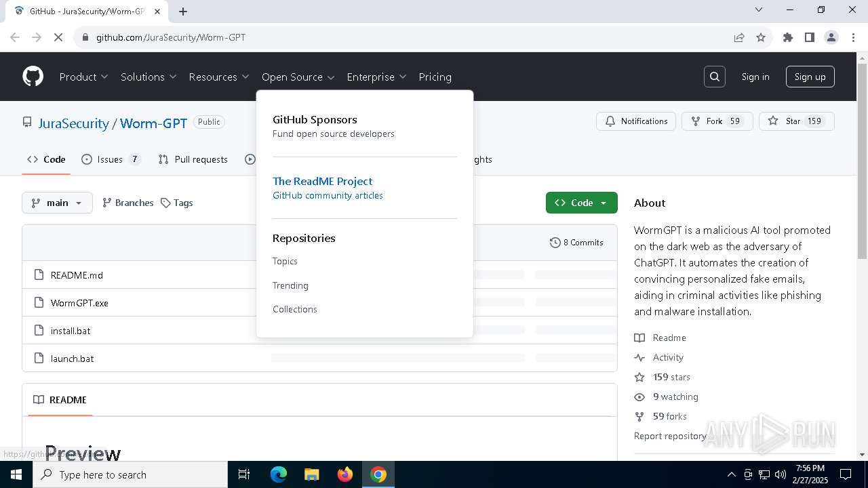868x488 pixels.
Task: Open the Chrome three-dot menu
Action: pos(852,37)
